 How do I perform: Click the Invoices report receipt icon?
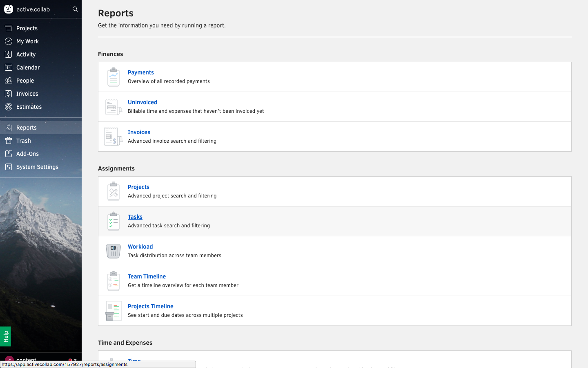[113, 137]
